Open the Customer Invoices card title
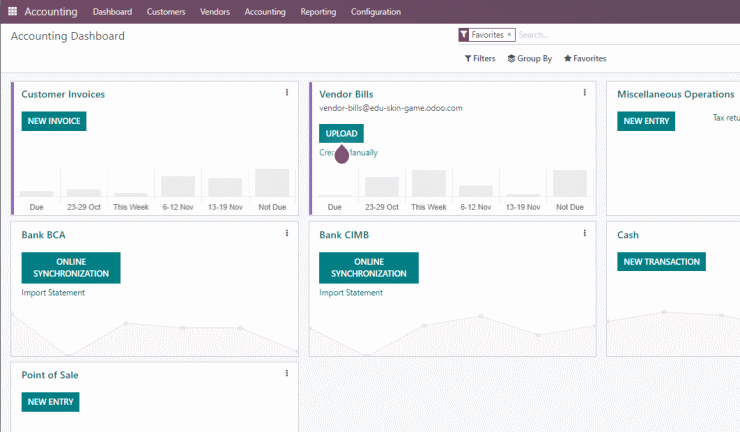740x432 pixels. point(63,94)
